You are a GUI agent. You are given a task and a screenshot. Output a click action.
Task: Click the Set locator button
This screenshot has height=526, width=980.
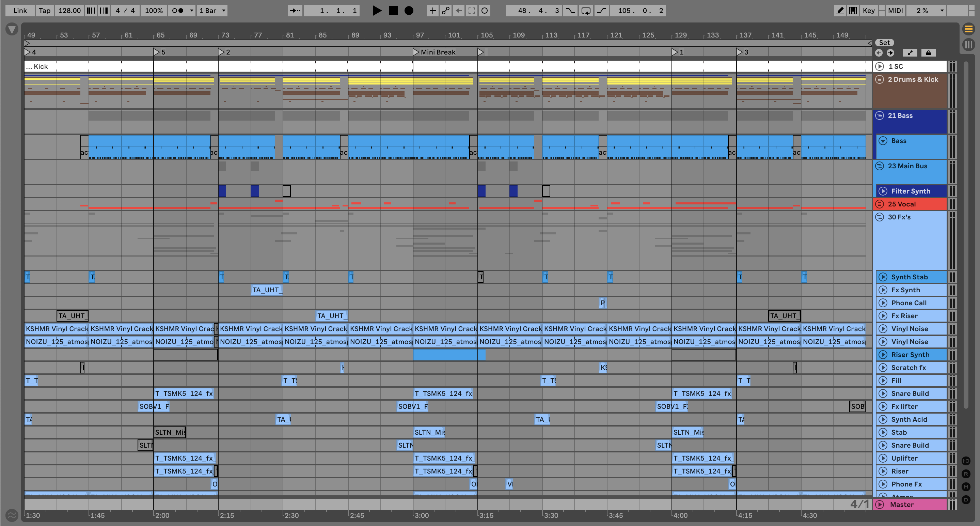point(884,43)
